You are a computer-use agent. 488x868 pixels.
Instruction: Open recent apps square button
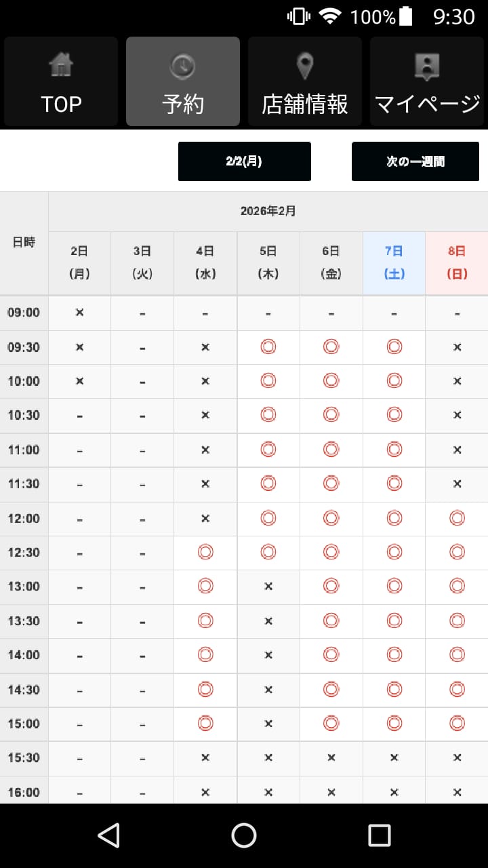click(379, 835)
